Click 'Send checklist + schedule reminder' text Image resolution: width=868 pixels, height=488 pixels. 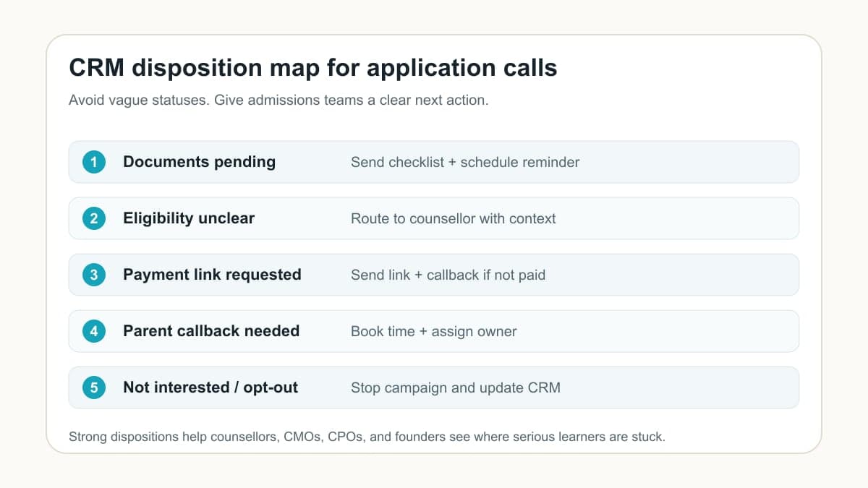tap(465, 162)
